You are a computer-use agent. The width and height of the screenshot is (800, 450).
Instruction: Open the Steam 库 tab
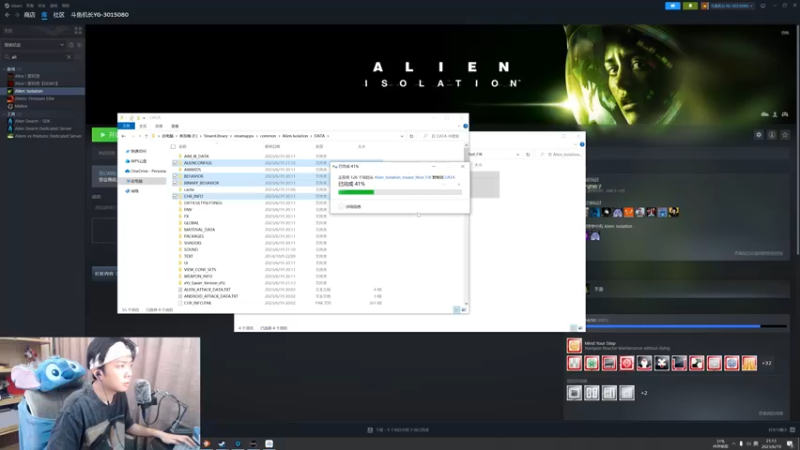44,15
